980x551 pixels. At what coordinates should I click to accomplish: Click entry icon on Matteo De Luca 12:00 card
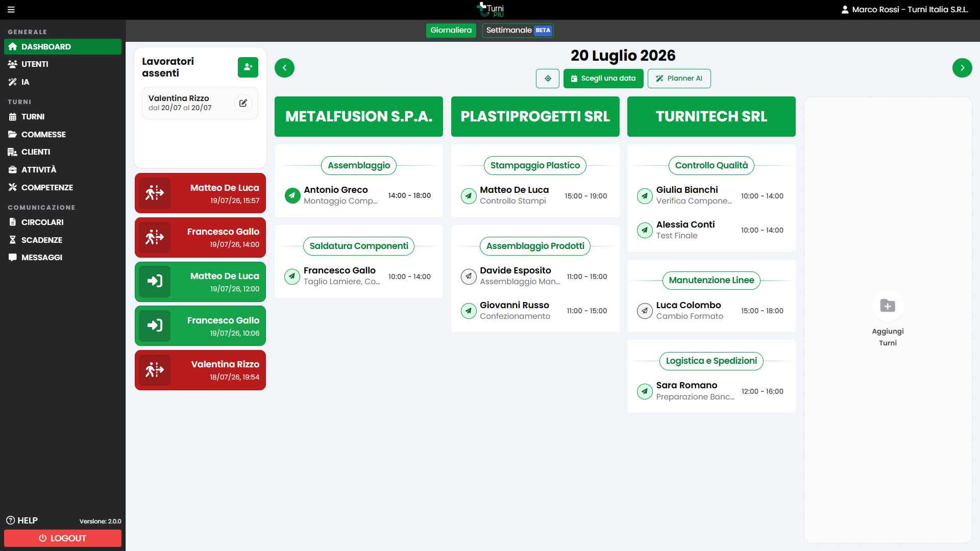[155, 282]
